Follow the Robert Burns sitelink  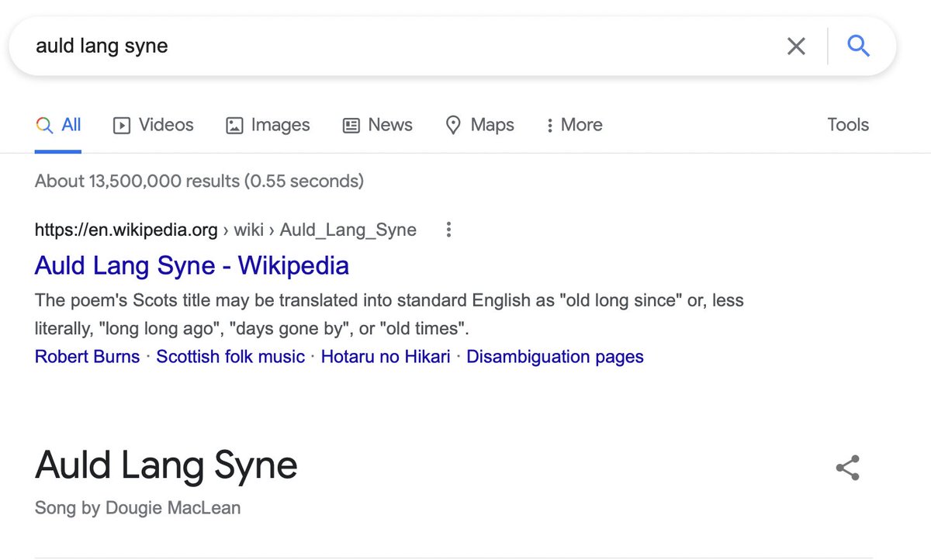[x=88, y=357]
